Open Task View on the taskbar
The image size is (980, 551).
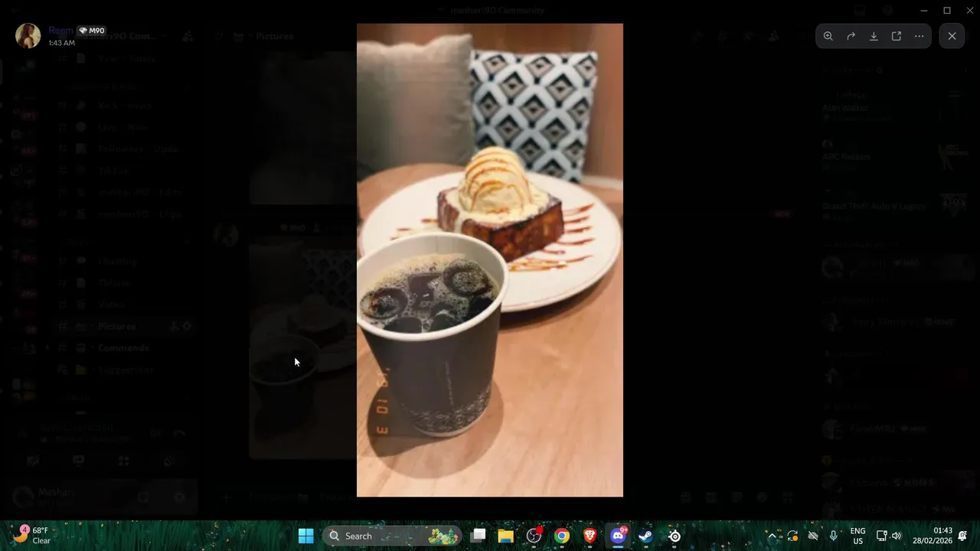click(x=479, y=536)
